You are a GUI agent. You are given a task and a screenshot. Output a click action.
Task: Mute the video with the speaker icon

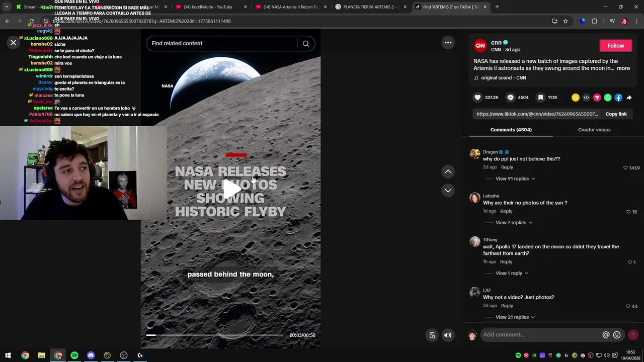tap(447, 335)
